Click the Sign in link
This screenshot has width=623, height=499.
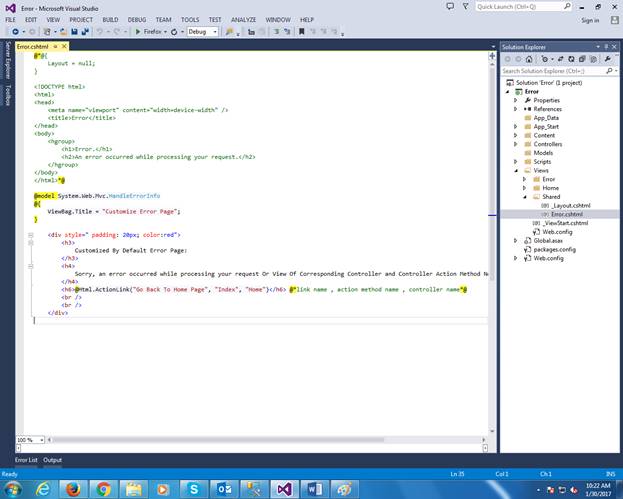(590, 19)
